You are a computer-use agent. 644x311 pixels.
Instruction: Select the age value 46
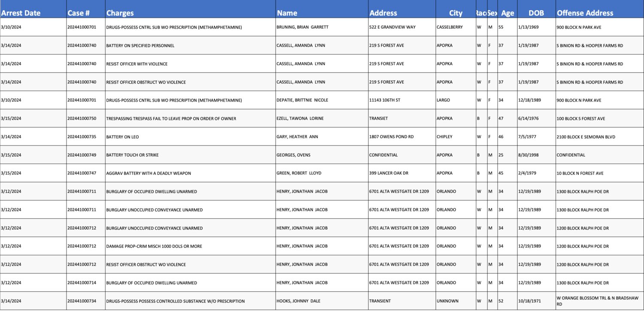tap(501, 137)
